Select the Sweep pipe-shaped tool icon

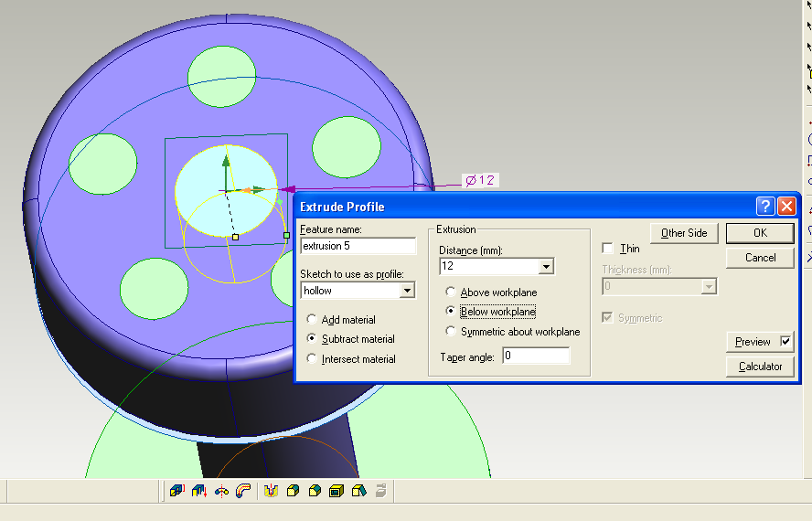point(243,491)
